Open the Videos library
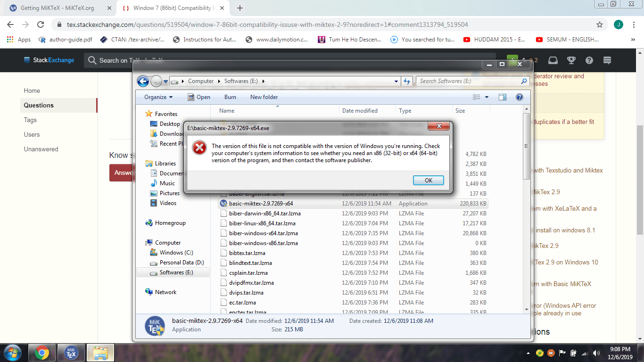The image size is (644, 362). (168, 203)
